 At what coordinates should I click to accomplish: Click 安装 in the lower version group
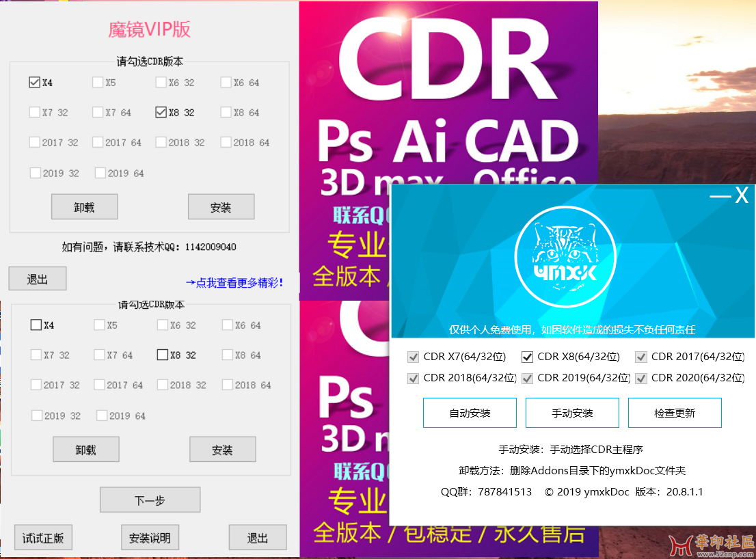(222, 449)
